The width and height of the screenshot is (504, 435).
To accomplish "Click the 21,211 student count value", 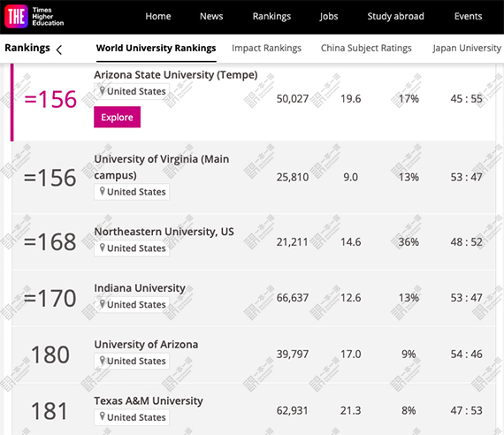I will click(x=293, y=241).
